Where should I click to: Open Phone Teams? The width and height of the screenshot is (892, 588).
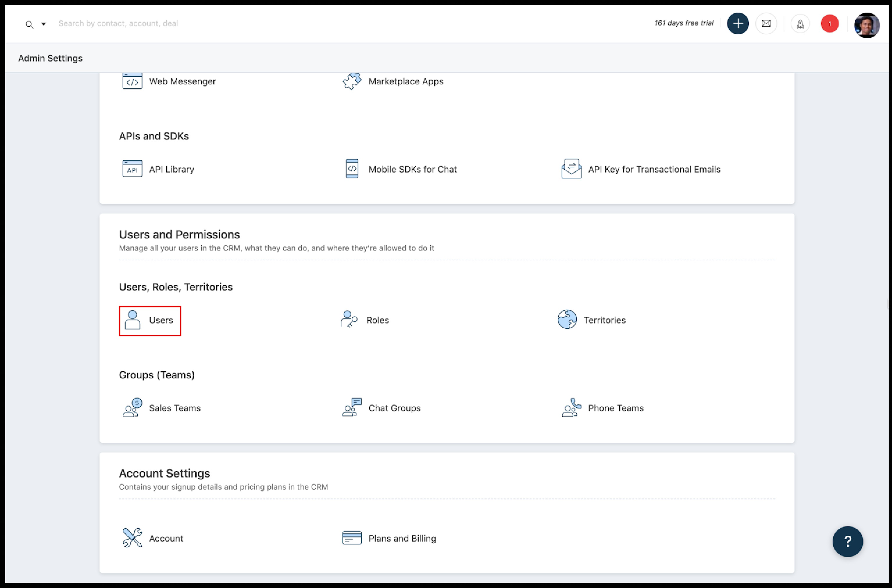616,408
